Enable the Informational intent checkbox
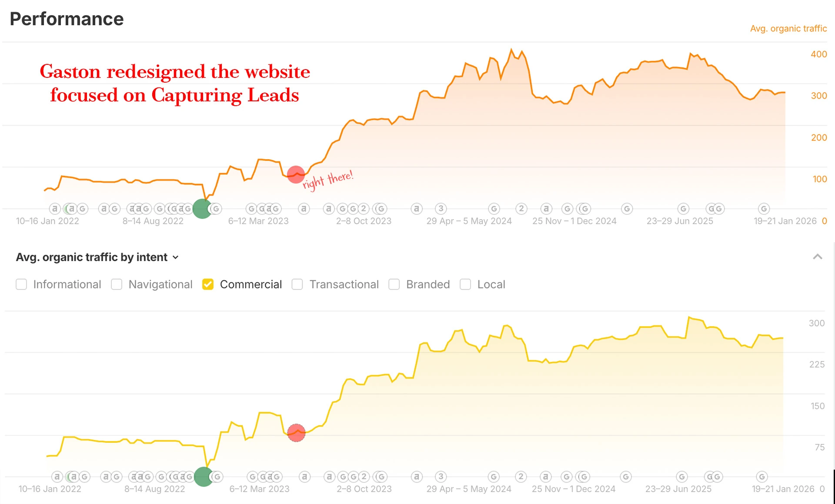Viewport: 835px width, 504px height. pyautogui.click(x=21, y=284)
